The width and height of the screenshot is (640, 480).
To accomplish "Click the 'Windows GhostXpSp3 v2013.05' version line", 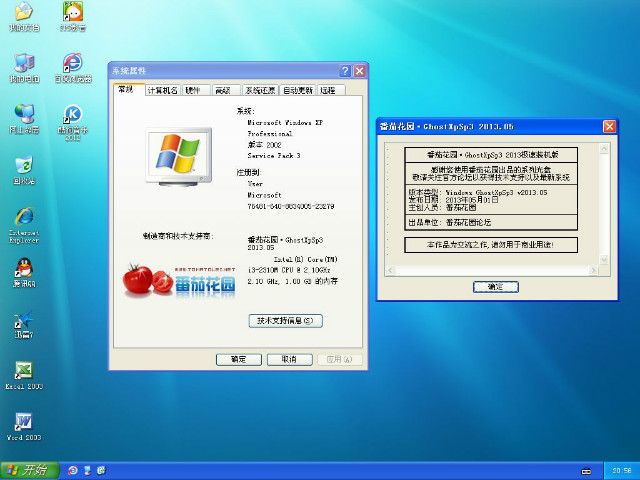I will pos(496,192).
